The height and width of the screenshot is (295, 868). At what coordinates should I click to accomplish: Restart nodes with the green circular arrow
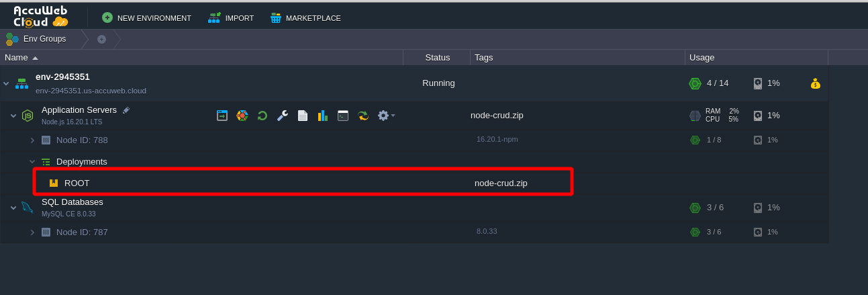(x=262, y=116)
